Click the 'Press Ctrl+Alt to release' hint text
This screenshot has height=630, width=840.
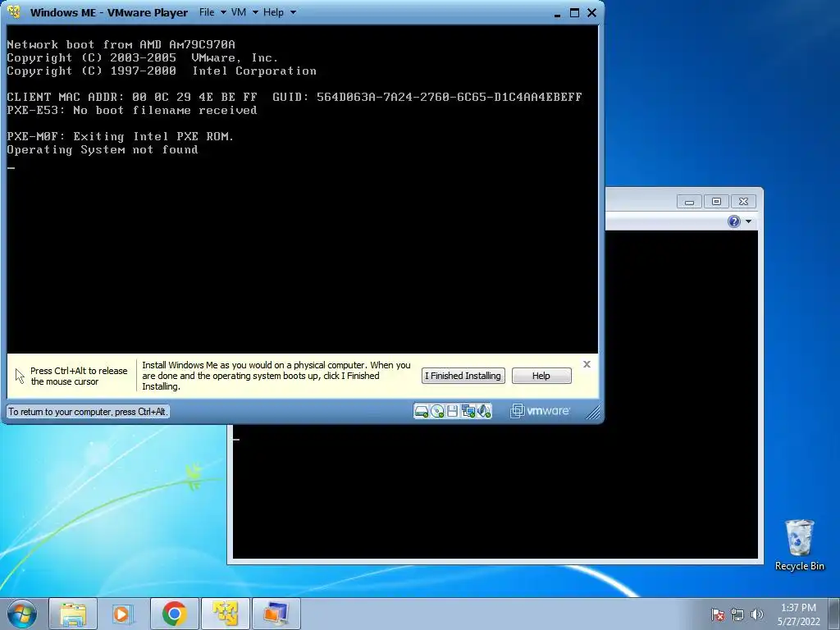[79, 376]
